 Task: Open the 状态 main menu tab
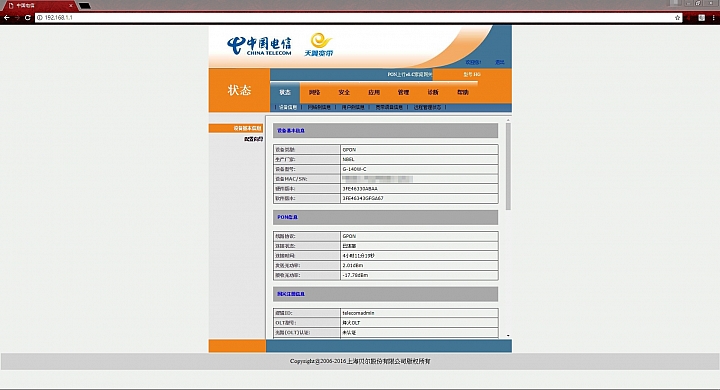click(x=285, y=92)
